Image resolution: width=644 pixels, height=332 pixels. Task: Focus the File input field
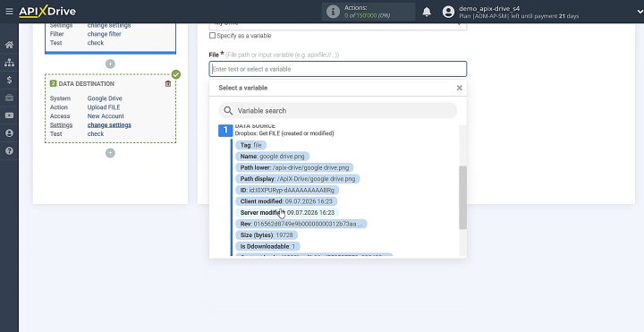(x=337, y=69)
